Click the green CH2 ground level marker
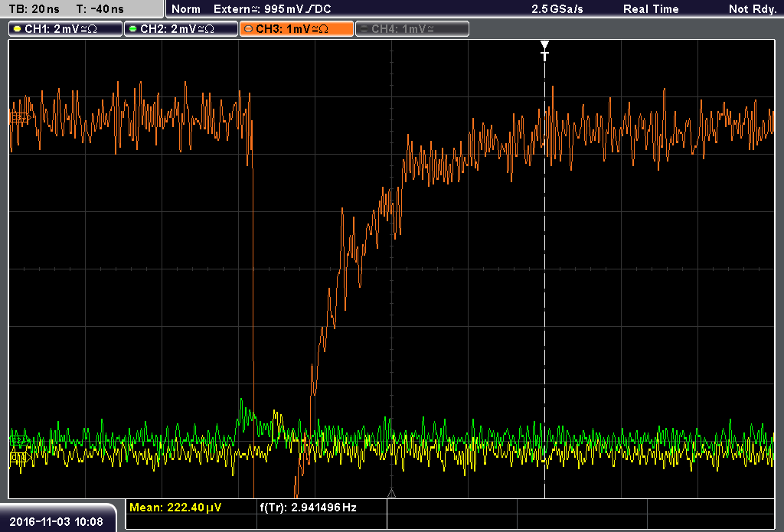 point(20,440)
